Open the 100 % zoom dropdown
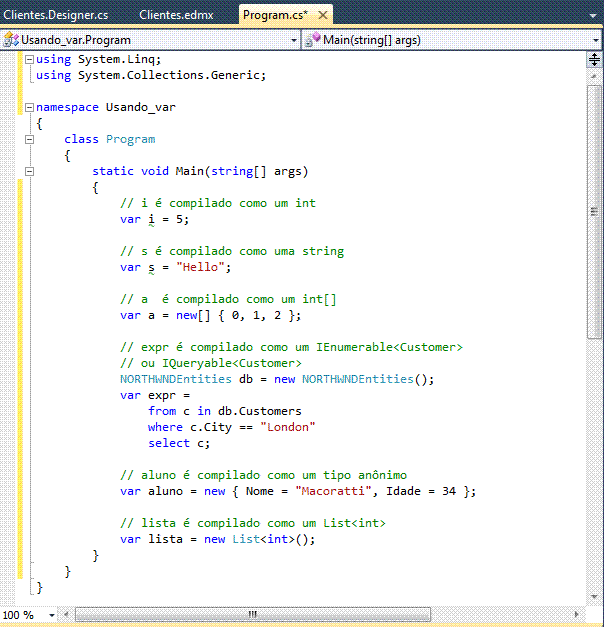This screenshot has width=604, height=627. pyautogui.click(x=52, y=615)
